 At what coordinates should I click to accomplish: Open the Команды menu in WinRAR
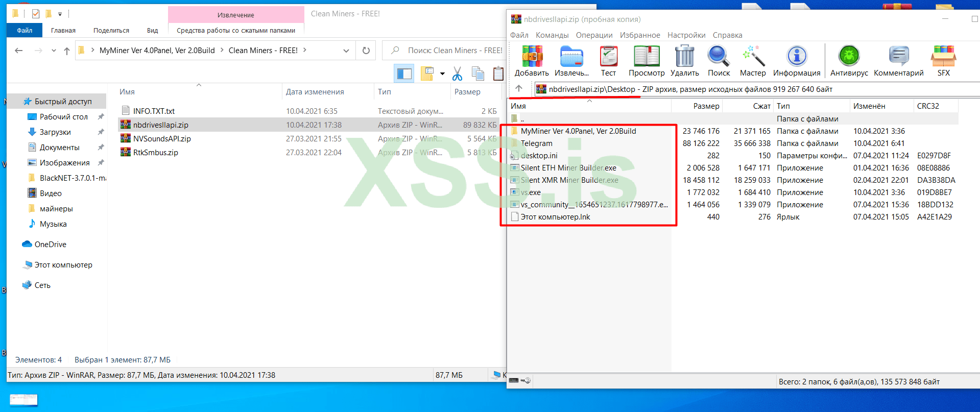click(x=552, y=35)
